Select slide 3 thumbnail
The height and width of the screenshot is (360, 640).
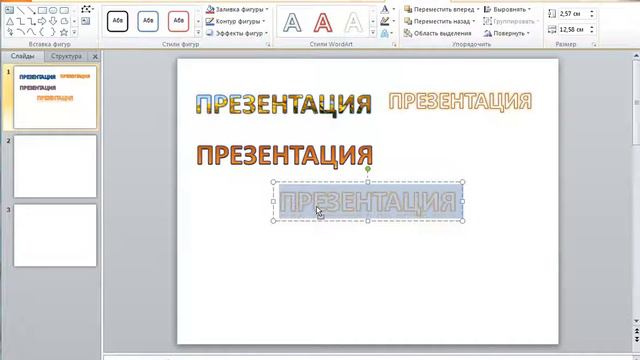click(x=55, y=236)
